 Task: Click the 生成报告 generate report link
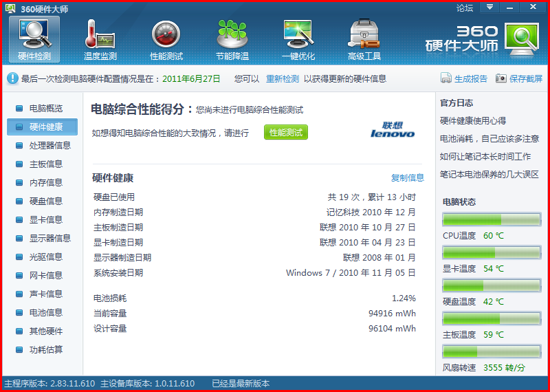coord(471,78)
